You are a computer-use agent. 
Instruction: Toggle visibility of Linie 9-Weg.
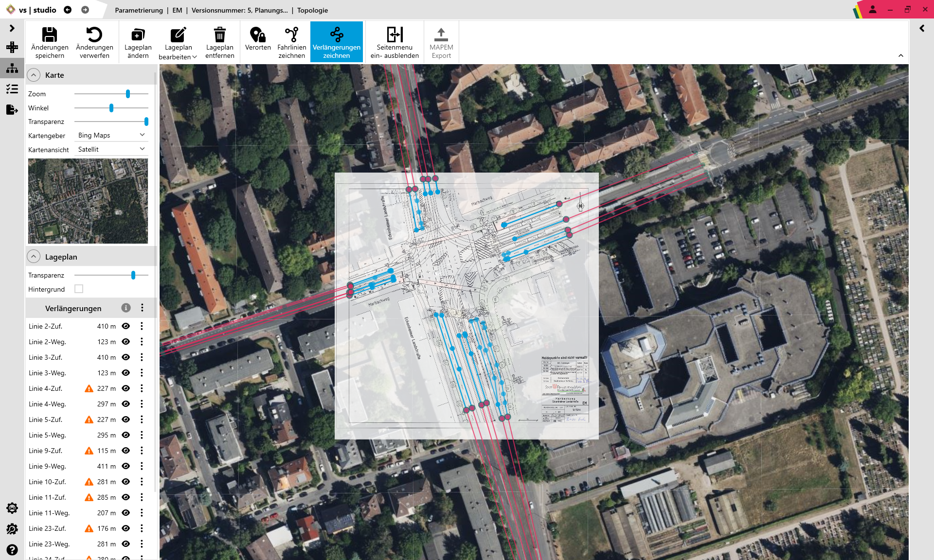(126, 466)
